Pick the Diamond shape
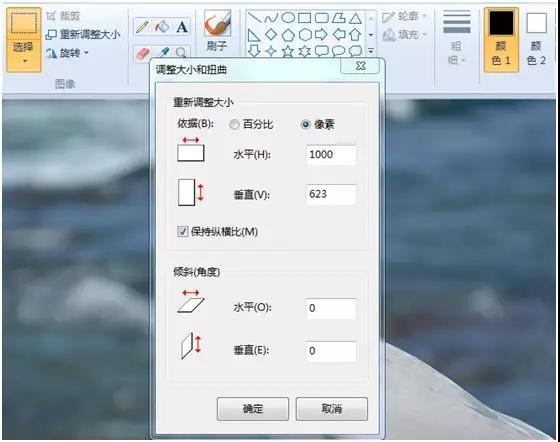This screenshot has width=560, height=442. (271, 35)
